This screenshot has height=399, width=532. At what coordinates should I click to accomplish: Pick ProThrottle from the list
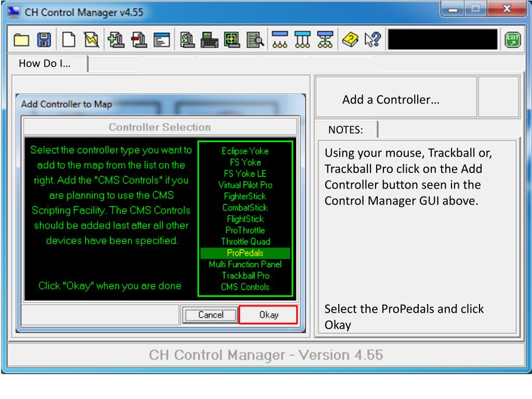[245, 230]
